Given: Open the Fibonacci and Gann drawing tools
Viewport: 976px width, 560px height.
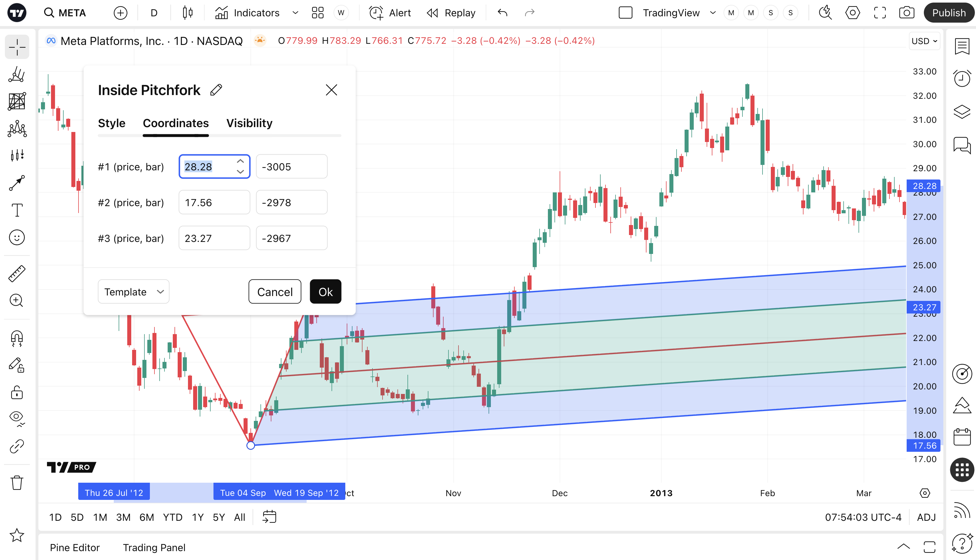Looking at the screenshot, I should (x=17, y=102).
